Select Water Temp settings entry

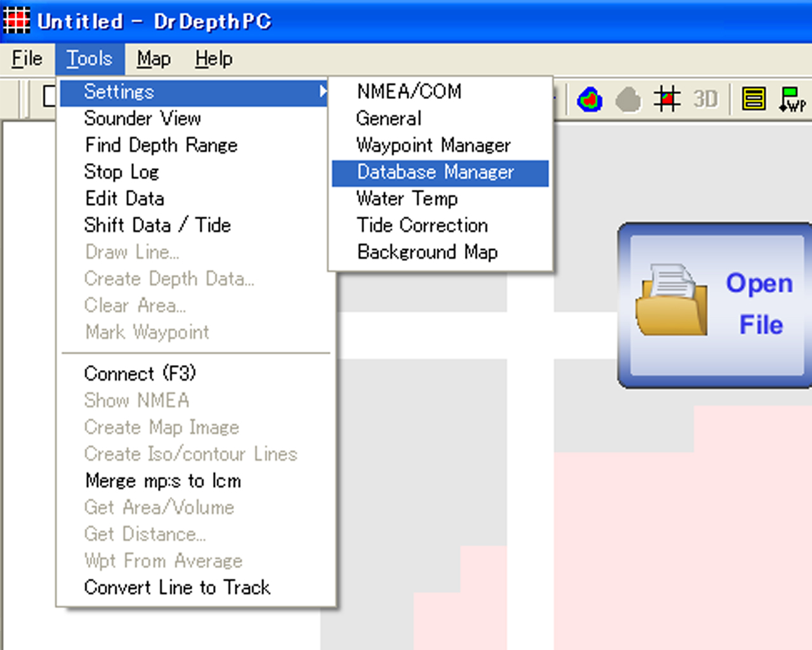pos(440,199)
